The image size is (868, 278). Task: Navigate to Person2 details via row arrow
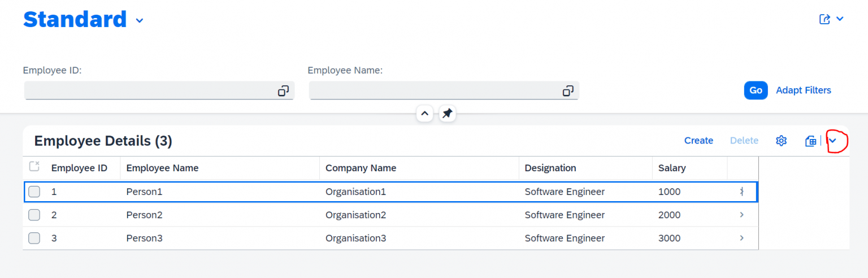click(741, 215)
